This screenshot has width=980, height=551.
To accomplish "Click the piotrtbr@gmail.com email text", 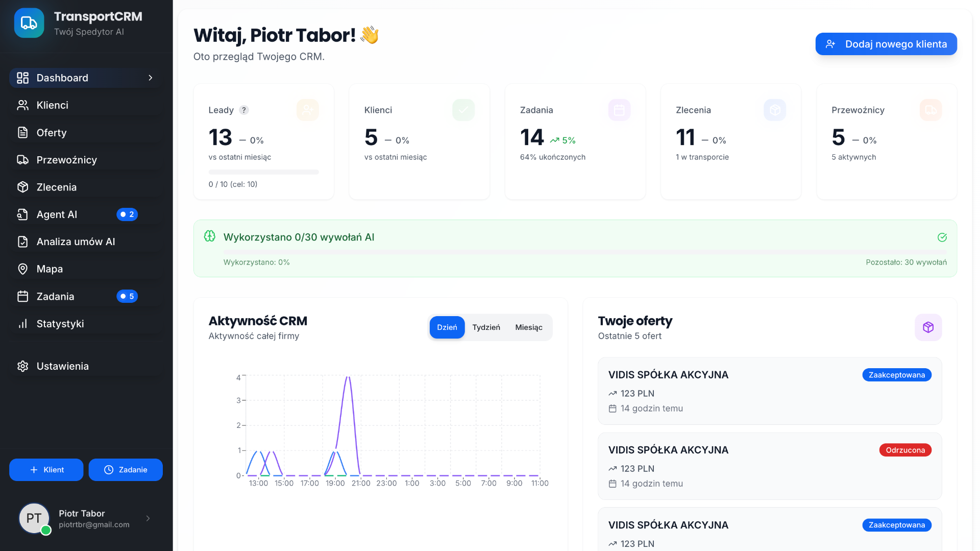I will click(x=94, y=525).
